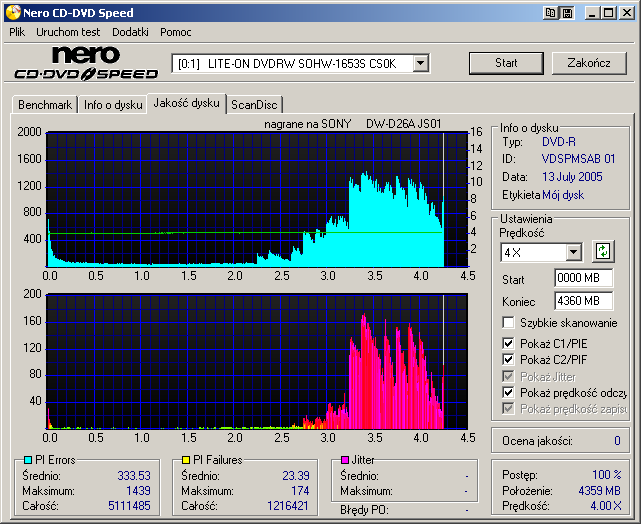The width and height of the screenshot is (641, 524).
Task: Open the Dodatki menu
Action: (x=130, y=32)
